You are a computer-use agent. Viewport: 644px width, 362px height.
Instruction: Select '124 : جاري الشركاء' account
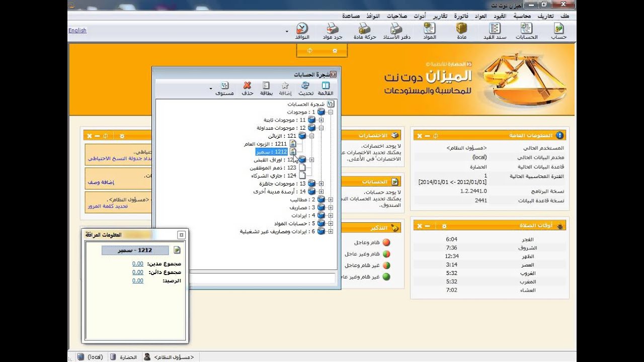pyautogui.click(x=274, y=175)
